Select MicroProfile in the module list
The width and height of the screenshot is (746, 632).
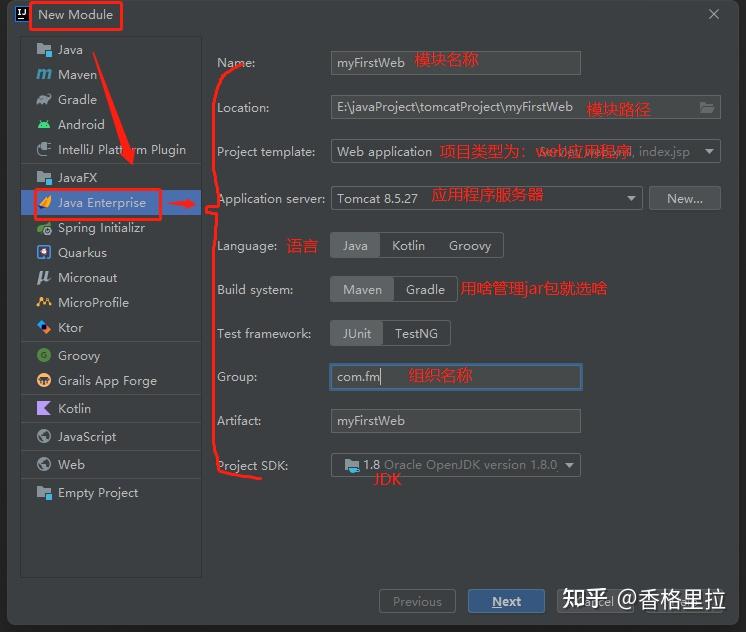pos(111,302)
